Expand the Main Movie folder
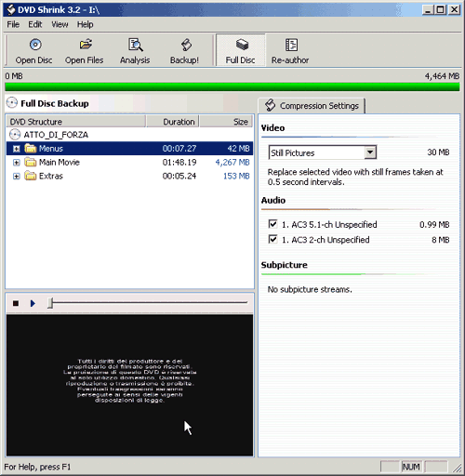Viewport: 465px width, 476px height. [x=17, y=163]
